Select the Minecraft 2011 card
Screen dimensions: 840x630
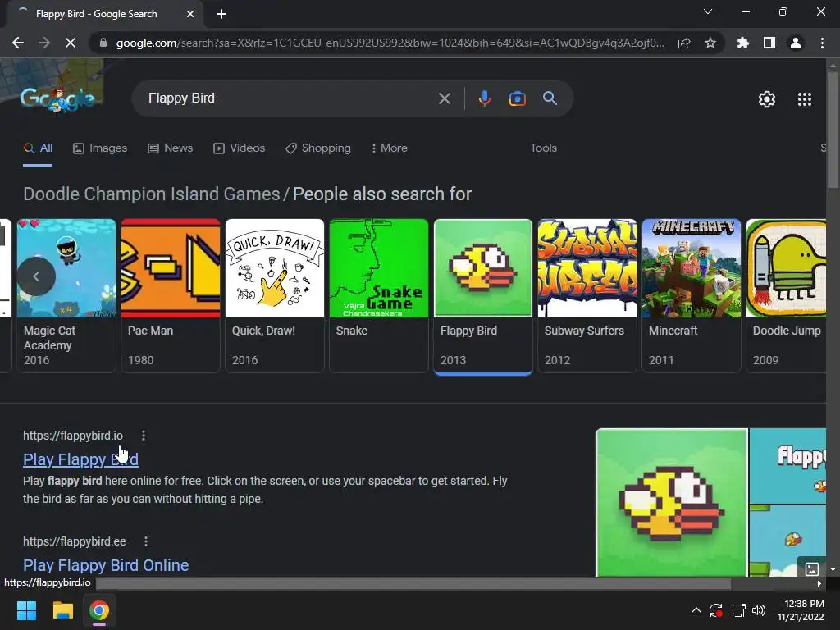coord(691,295)
